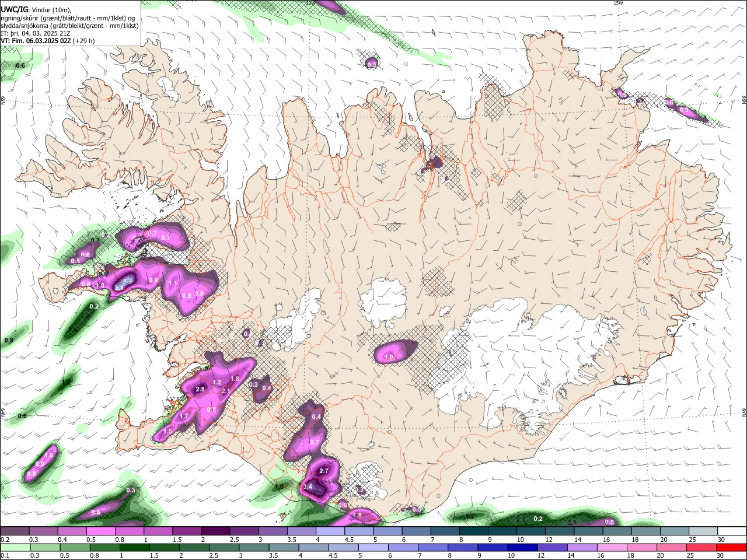Select the pale green 0.1 swatch in the lower legend
This screenshot has height=560, width=747.
[15, 547]
